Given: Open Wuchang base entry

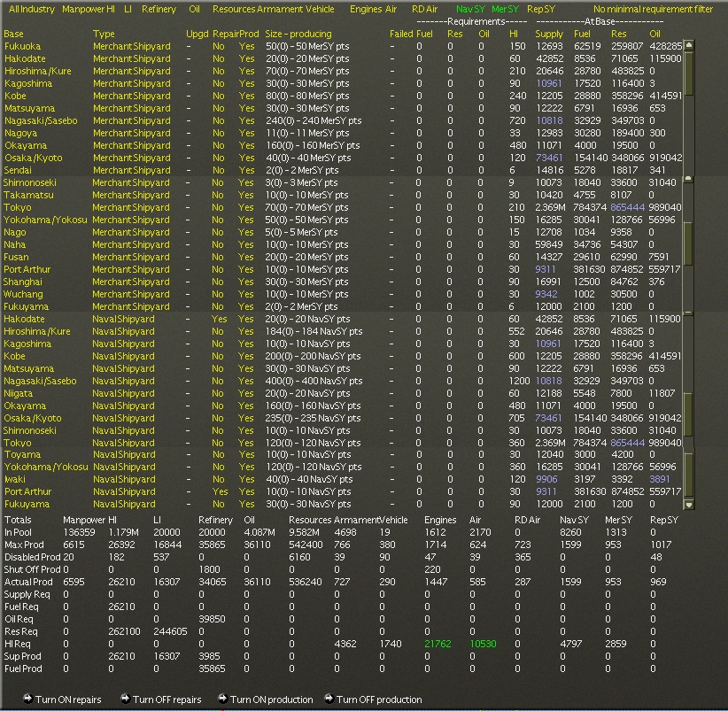Looking at the screenshot, I should pos(23,294).
